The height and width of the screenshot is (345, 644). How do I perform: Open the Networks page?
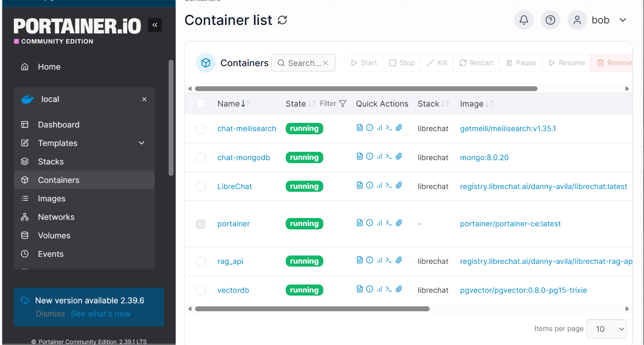coord(84,217)
